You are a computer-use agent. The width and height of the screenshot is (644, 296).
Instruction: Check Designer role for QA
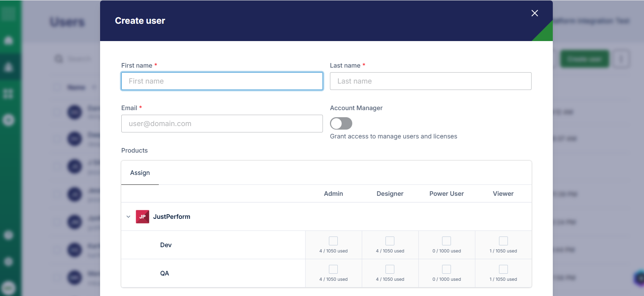pos(390,269)
